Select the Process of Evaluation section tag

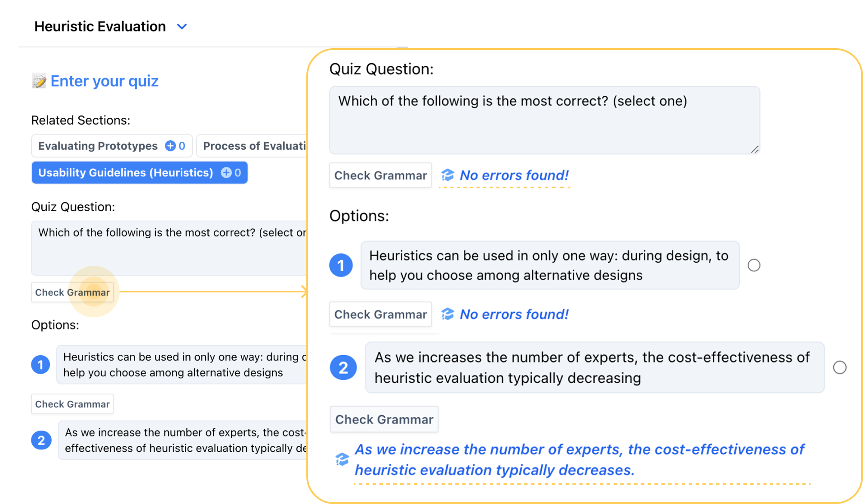tap(252, 146)
